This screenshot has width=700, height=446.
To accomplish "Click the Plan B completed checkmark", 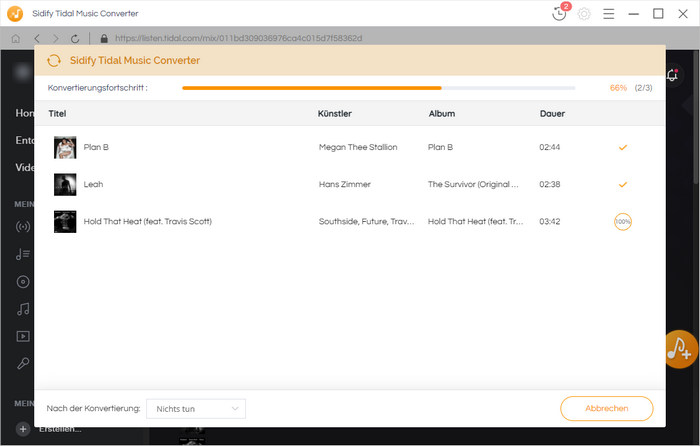I will tap(623, 147).
